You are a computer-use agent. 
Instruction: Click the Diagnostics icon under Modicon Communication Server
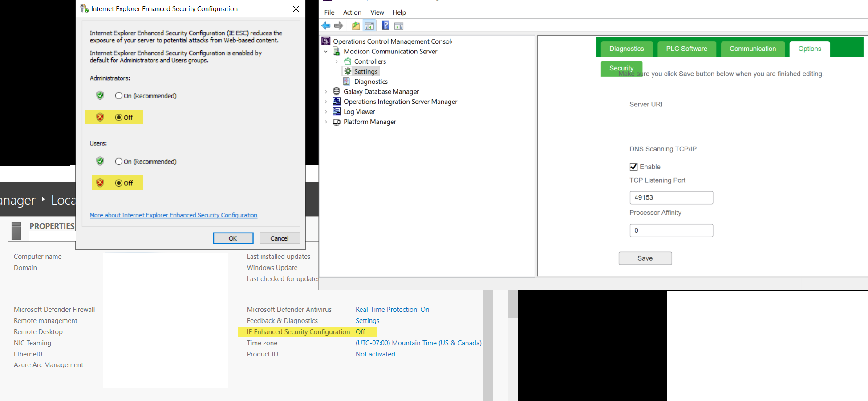[x=347, y=82]
